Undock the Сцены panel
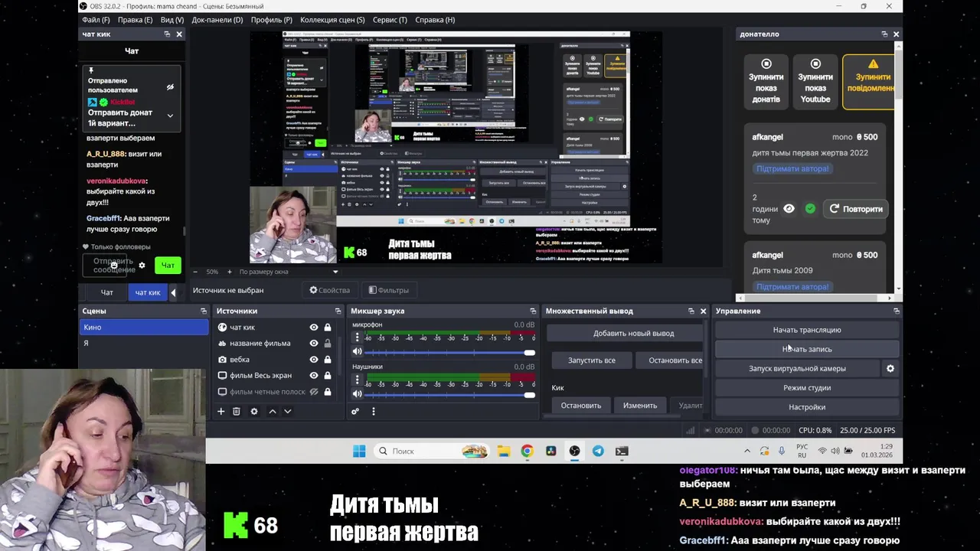980x551 pixels. point(204,311)
